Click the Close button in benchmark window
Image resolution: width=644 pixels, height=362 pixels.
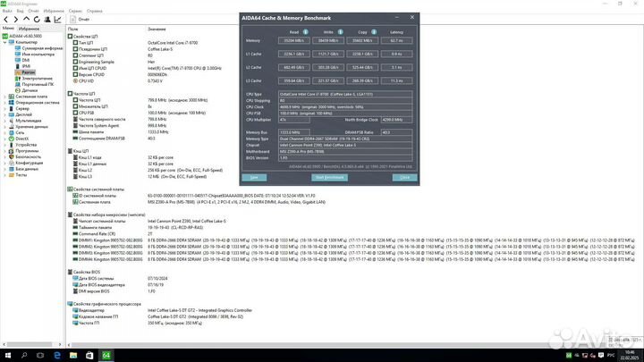tap(404, 177)
